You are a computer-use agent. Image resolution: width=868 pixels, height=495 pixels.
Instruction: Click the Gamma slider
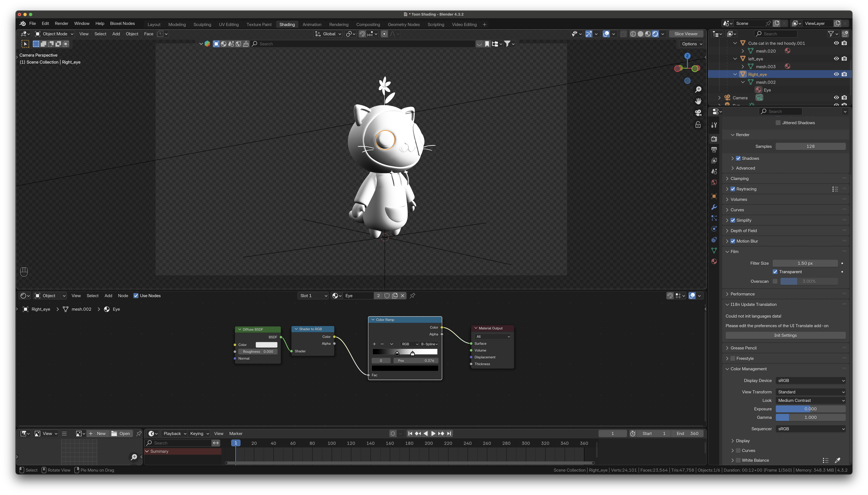[x=810, y=418]
